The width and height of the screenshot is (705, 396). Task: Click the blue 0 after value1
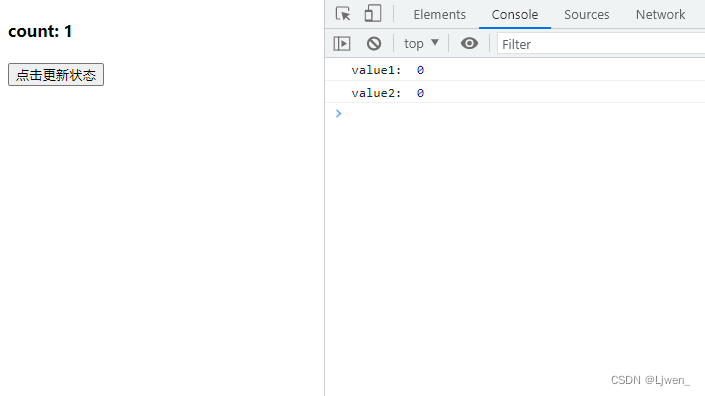point(420,70)
